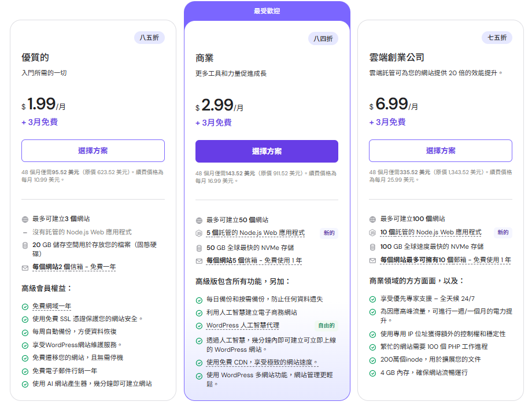The height and width of the screenshot is (405, 532).
Task: Open the 免費網域一年 underlined link
Action: click(51, 307)
